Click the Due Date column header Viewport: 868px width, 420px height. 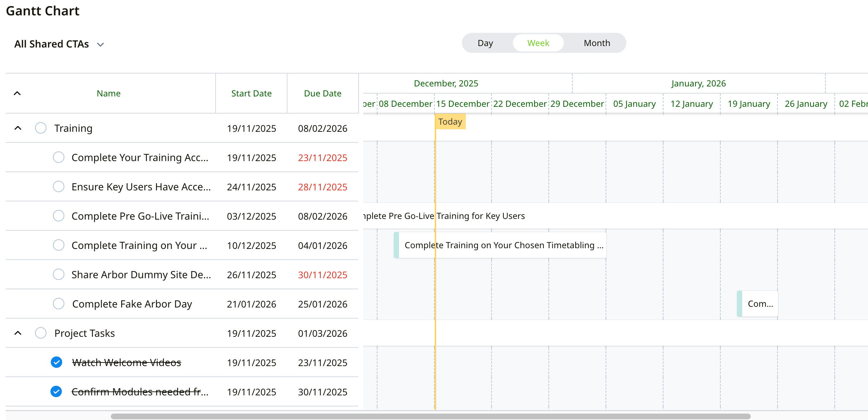tap(322, 93)
